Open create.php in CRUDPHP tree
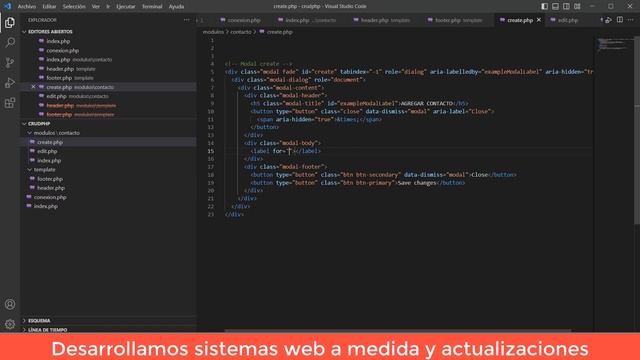This screenshot has height=360, width=640. coord(108,142)
